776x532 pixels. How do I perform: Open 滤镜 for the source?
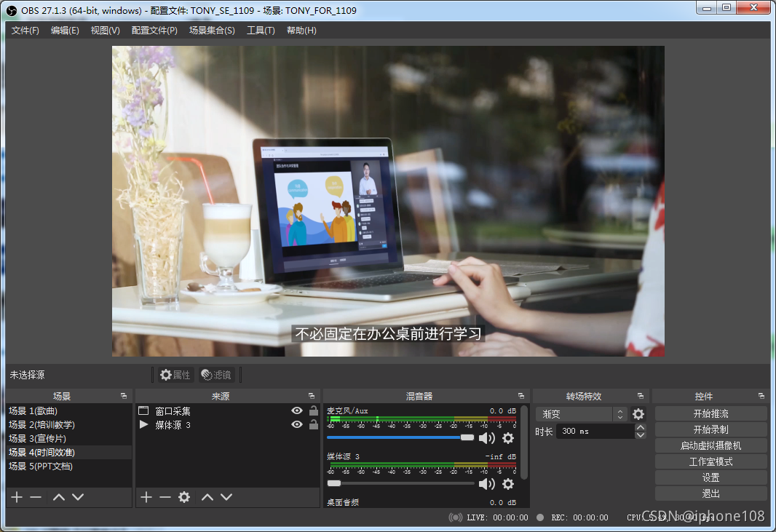(x=217, y=375)
